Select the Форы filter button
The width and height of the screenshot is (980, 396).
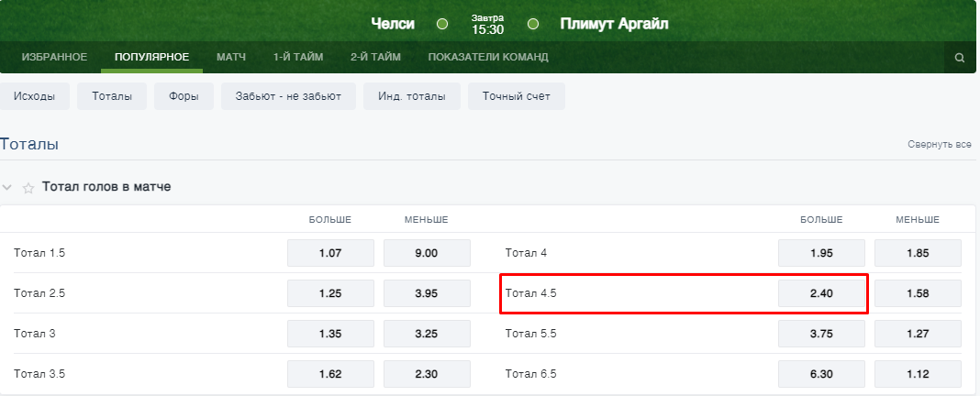pos(184,96)
